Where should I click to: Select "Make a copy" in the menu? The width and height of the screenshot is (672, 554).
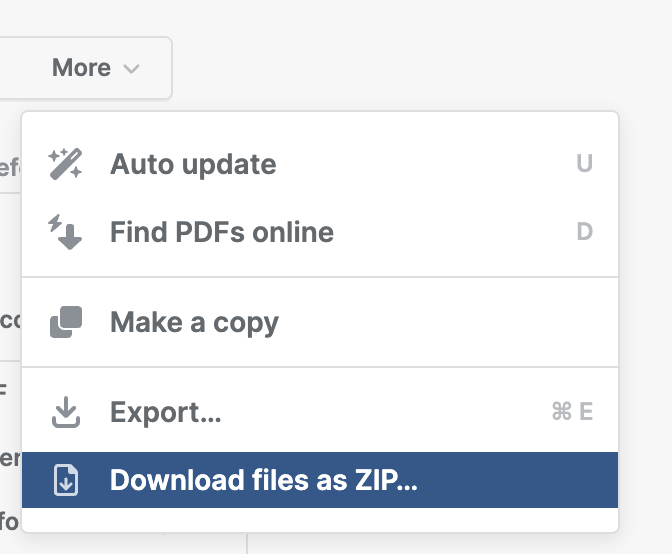[x=194, y=322]
